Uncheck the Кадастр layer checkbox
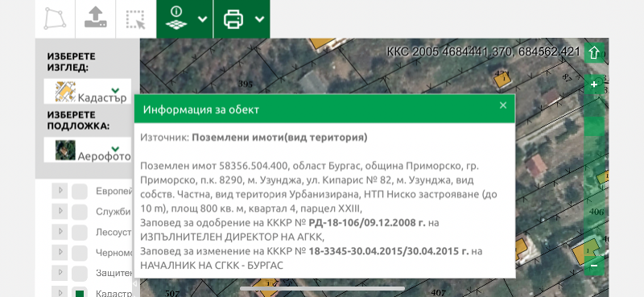The height and width of the screenshot is (297, 644). point(80,292)
